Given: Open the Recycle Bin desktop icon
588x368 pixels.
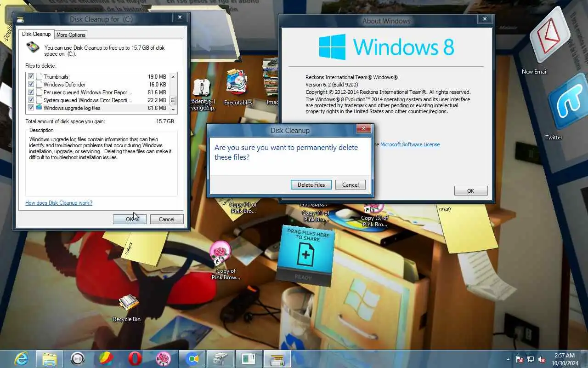Looking at the screenshot, I should click(127, 308).
